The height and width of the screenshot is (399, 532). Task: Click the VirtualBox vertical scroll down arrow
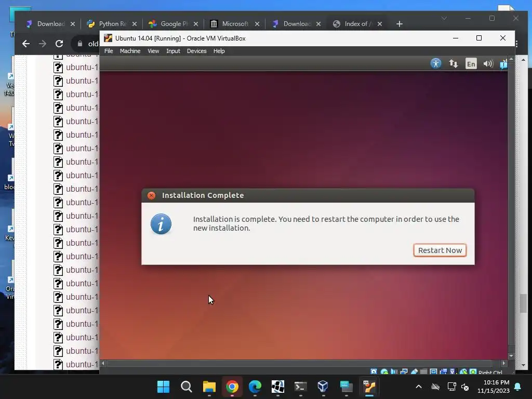click(511, 356)
